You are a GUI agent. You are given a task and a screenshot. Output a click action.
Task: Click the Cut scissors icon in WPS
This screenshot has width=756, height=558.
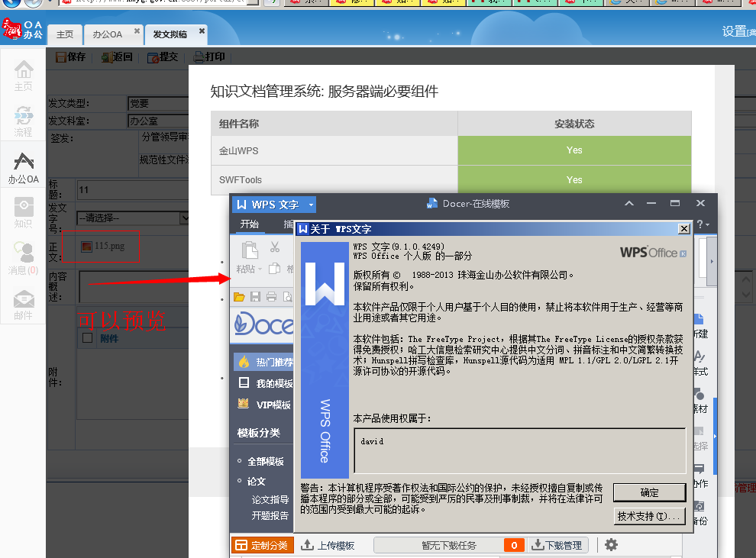pyautogui.click(x=275, y=247)
